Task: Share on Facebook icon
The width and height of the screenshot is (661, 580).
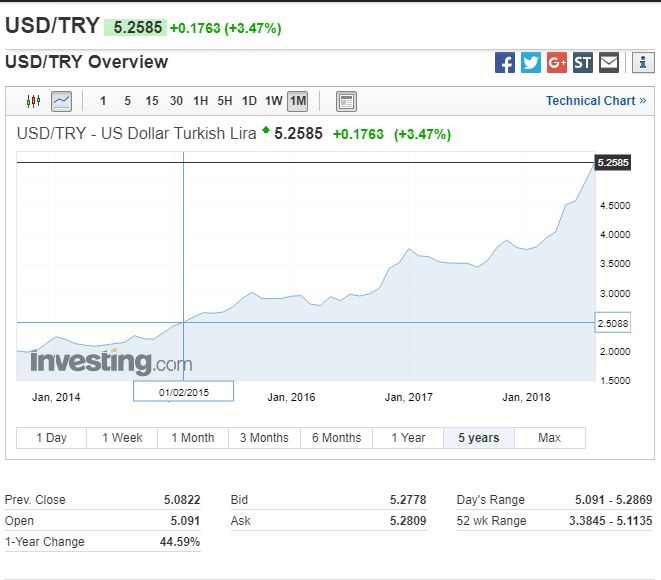Action: tap(505, 63)
